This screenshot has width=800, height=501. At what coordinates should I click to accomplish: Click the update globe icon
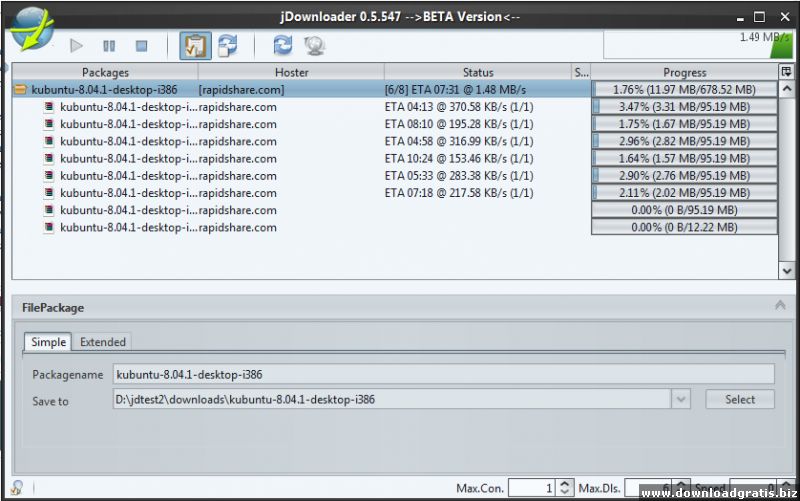pos(315,46)
